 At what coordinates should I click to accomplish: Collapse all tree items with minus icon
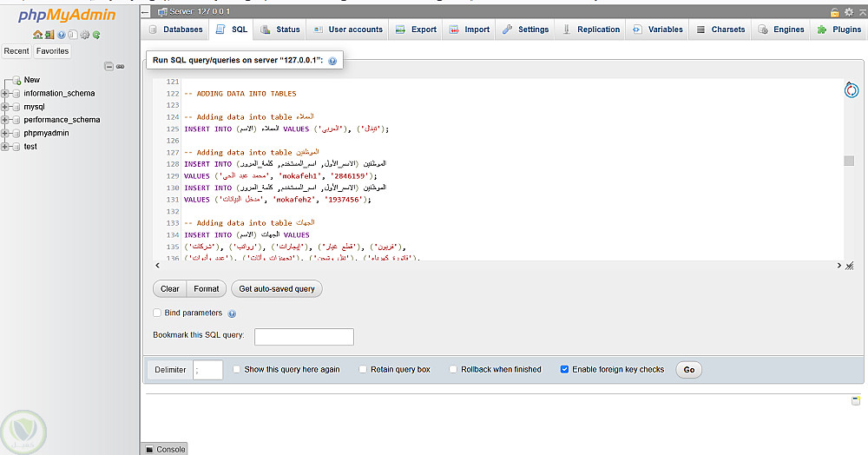[x=108, y=66]
